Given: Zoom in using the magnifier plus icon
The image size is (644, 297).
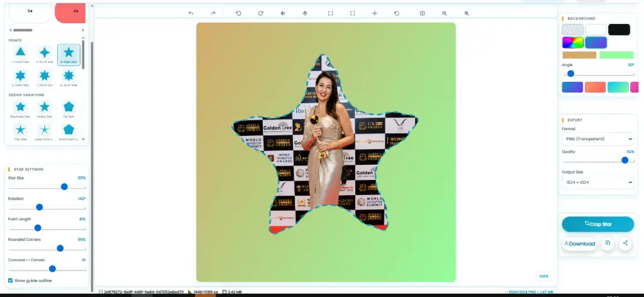Looking at the screenshot, I should point(467,13).
